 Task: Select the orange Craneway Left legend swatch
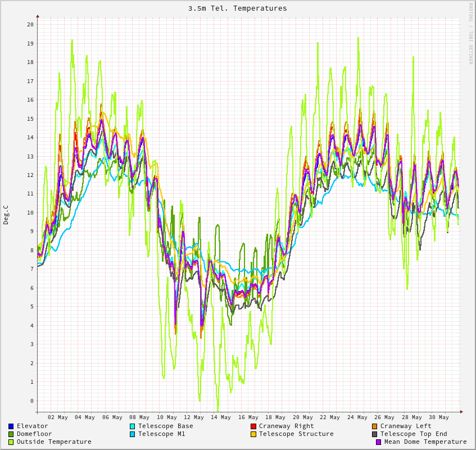[x=375, y=426]
